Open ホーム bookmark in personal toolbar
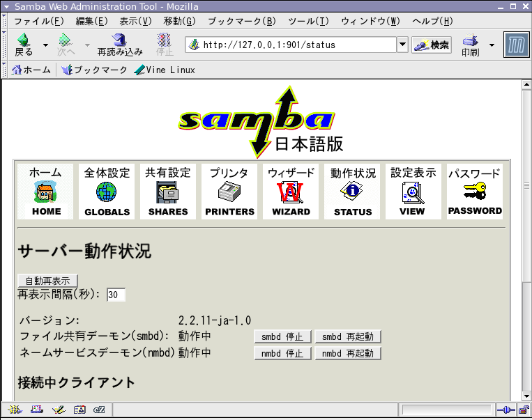This screenshot has height=420, width=532. click(x=31, y=70)
